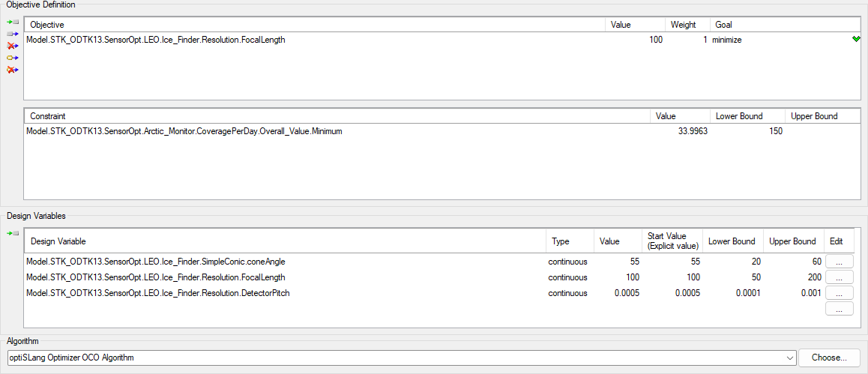
Task: Sort by the Objective column header
Action: [315, 25]
